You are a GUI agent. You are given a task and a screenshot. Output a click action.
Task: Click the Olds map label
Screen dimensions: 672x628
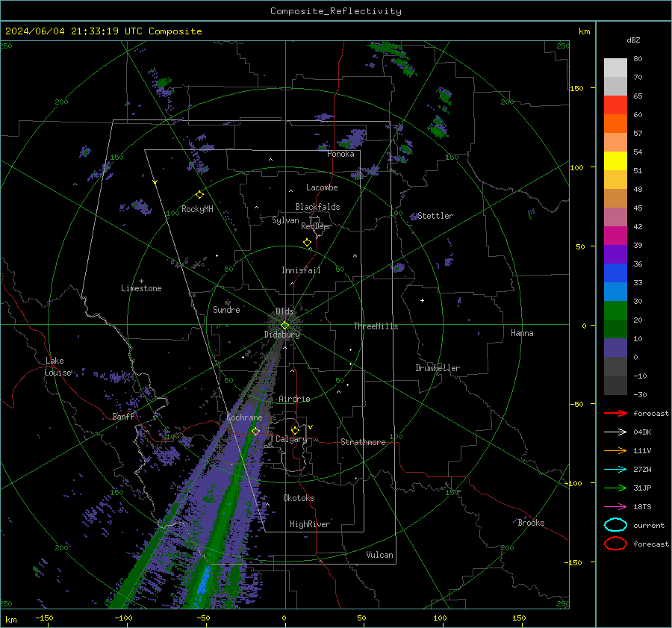pos(284,311)
